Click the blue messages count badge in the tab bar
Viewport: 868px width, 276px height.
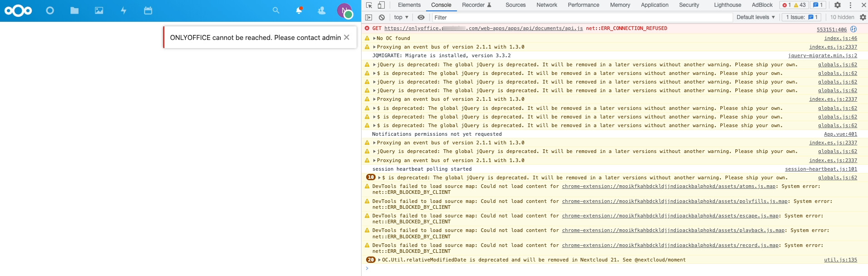(818, 5)
